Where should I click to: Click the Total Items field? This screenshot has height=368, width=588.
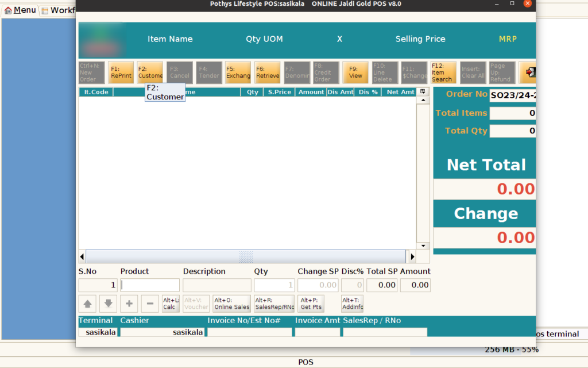point(513,113)
